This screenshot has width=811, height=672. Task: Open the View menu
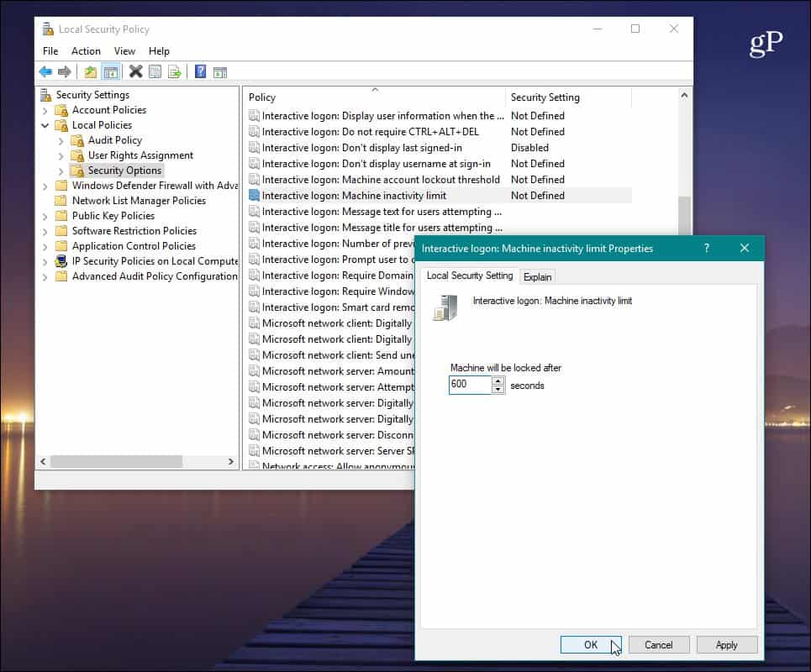click(x=124, y=51)
